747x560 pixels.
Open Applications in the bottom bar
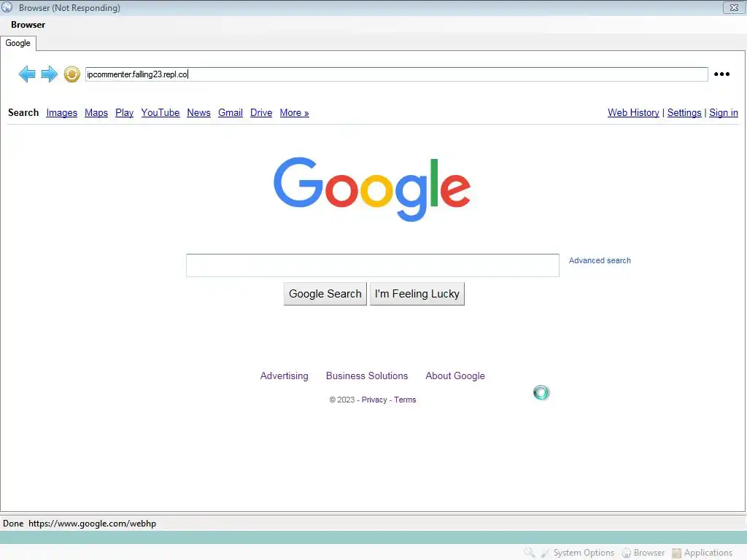[x=702, y=553]
